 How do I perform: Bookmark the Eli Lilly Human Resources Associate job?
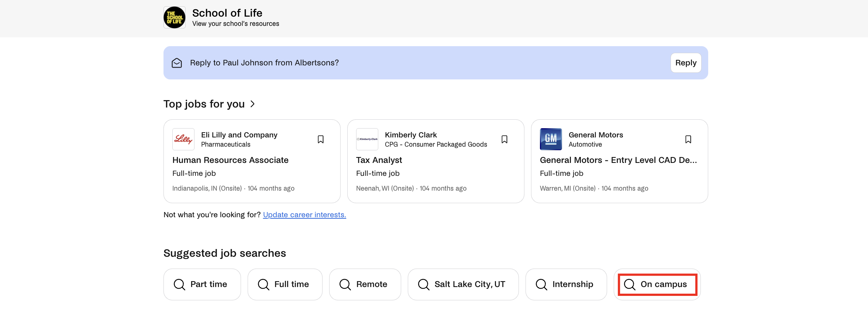[321, 139]
